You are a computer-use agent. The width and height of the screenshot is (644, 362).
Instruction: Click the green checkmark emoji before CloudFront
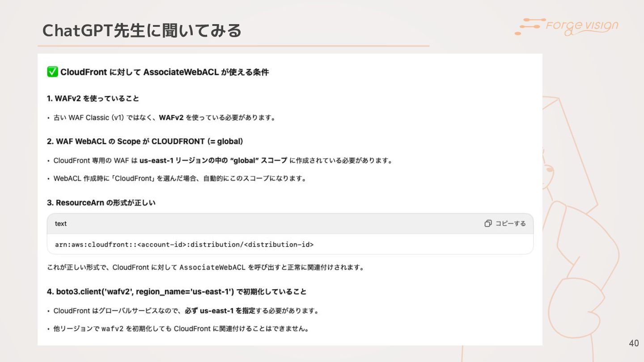point(52,72)
